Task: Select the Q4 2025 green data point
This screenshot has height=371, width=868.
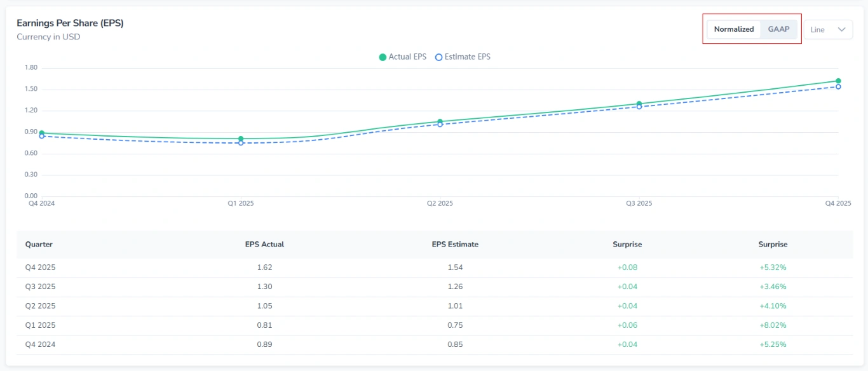Action: point(839,81)
